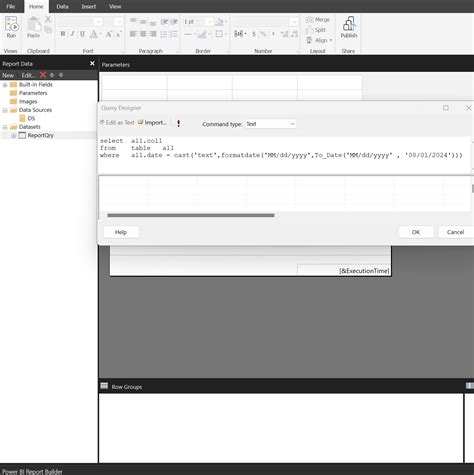Open the New menu in Report Data
The image size is (474, 475).
click(x=8, y=75)
